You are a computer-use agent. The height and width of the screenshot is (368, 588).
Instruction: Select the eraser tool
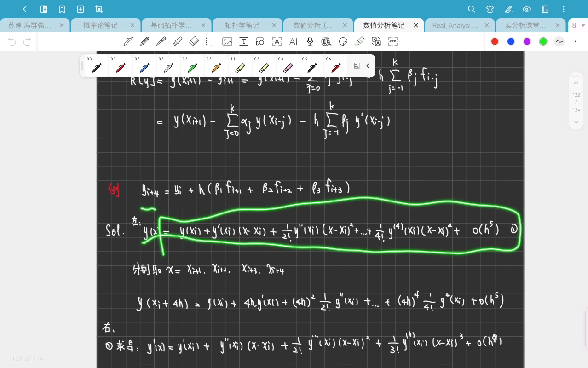point(194,41)
